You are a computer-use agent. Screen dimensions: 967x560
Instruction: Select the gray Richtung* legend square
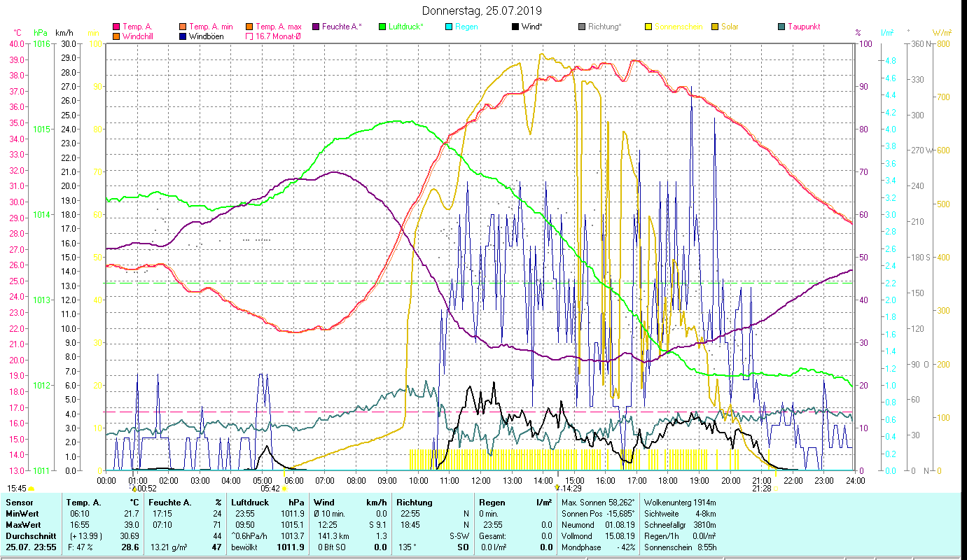click(x=583, y=27)
